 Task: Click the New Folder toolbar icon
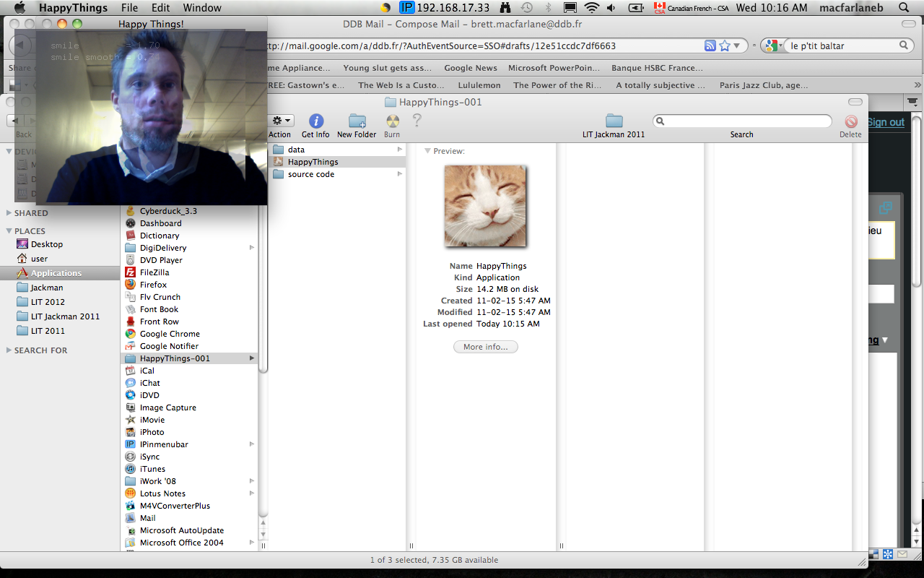(357, 121)
